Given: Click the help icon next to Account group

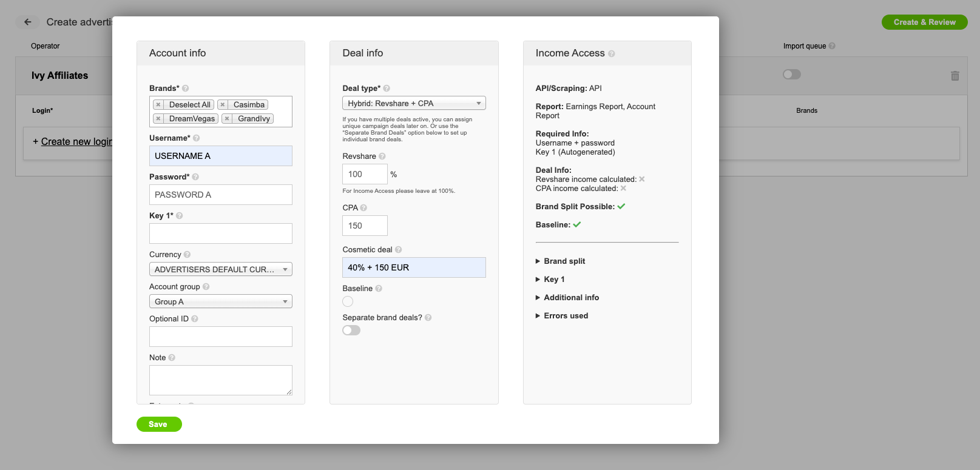Looking at the screenshot, I should (x=206, y=287).
